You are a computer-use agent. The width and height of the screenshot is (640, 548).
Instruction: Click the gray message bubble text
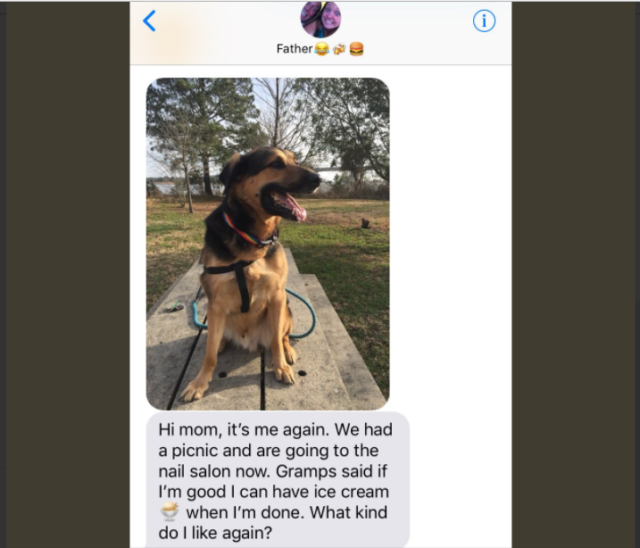278,481
